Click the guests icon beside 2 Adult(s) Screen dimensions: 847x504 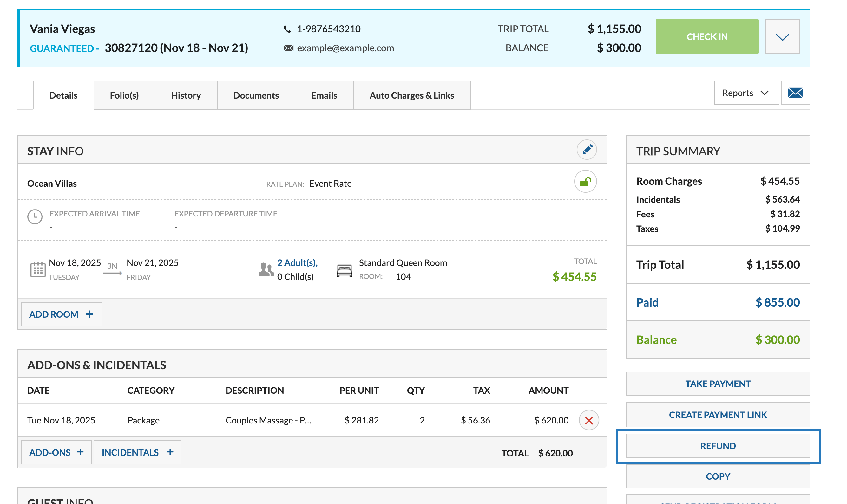266,270
